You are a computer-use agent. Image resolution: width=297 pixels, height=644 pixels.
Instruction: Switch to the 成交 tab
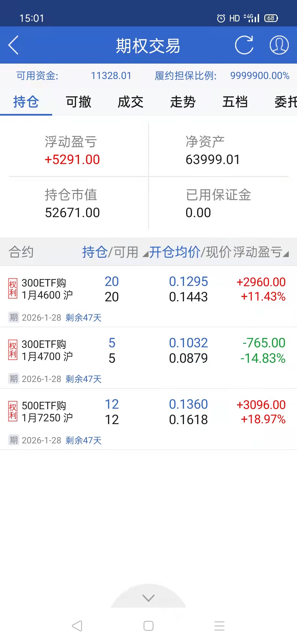[x=131, y=102]
